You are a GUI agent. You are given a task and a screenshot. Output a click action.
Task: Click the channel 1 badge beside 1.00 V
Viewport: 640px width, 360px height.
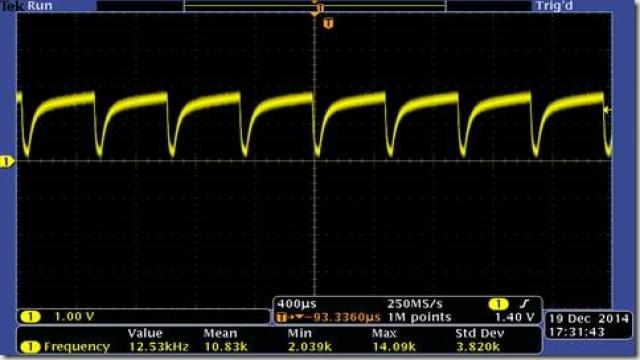click(31, 316)
